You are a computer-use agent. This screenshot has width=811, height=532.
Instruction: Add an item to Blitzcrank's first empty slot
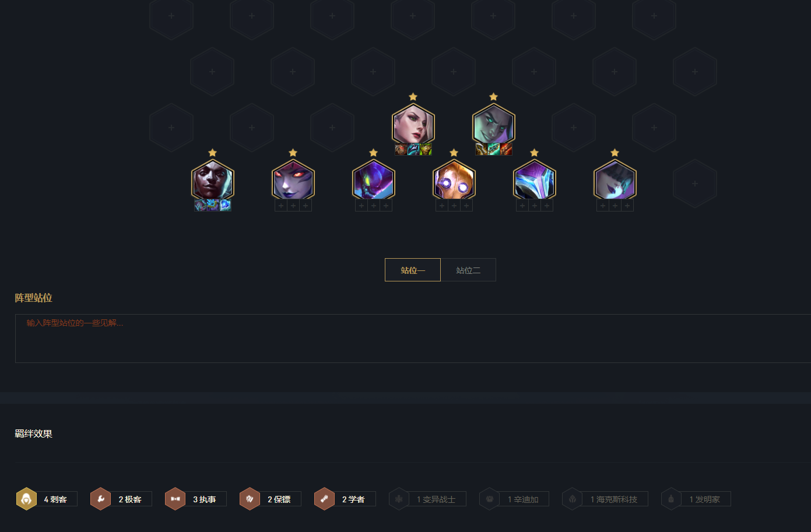[442, 206]
